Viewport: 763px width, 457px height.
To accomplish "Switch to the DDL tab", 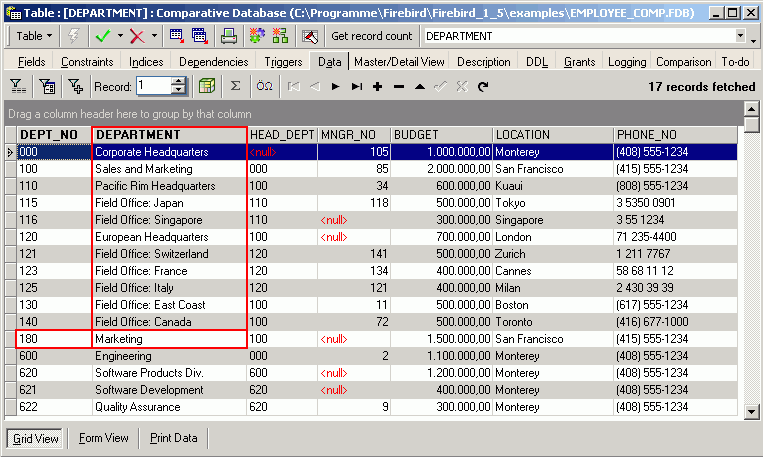I will pos(537,62).
